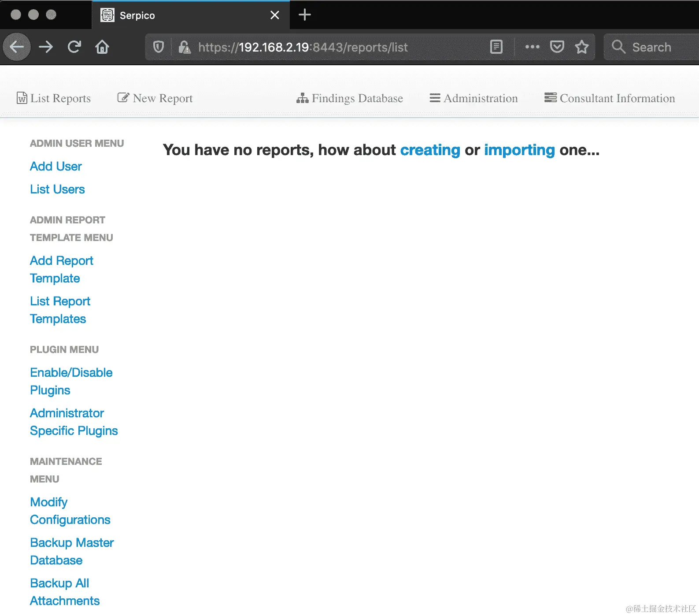Click the Serpico tab favicon
699x616 pixels.
coord(107,15)
